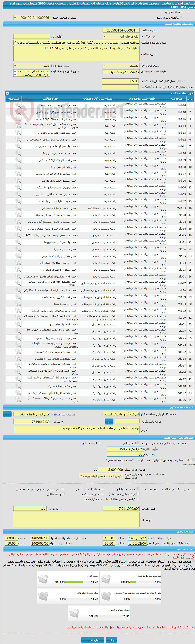Click up arrow in شرح کلی حوزه فعالیت box
This screenshot has height=644, width=195.
pyautogui.click(x=15, y=71)
